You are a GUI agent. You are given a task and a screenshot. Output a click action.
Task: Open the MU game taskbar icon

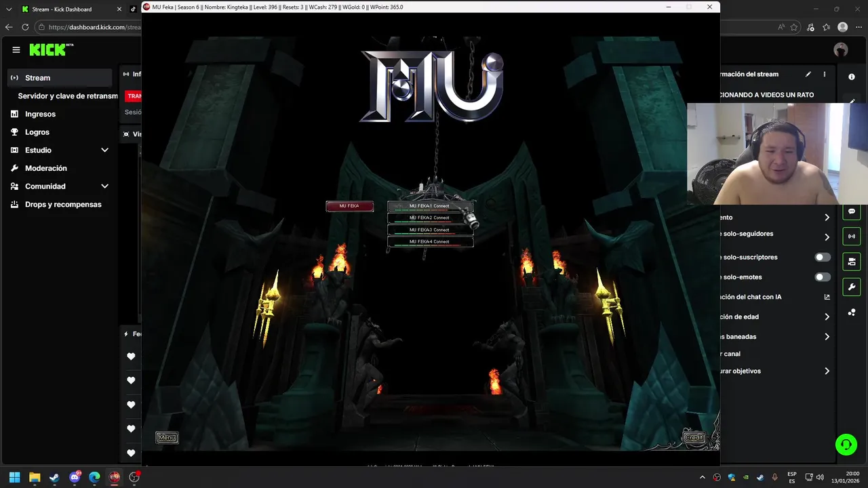pos(115,477)
